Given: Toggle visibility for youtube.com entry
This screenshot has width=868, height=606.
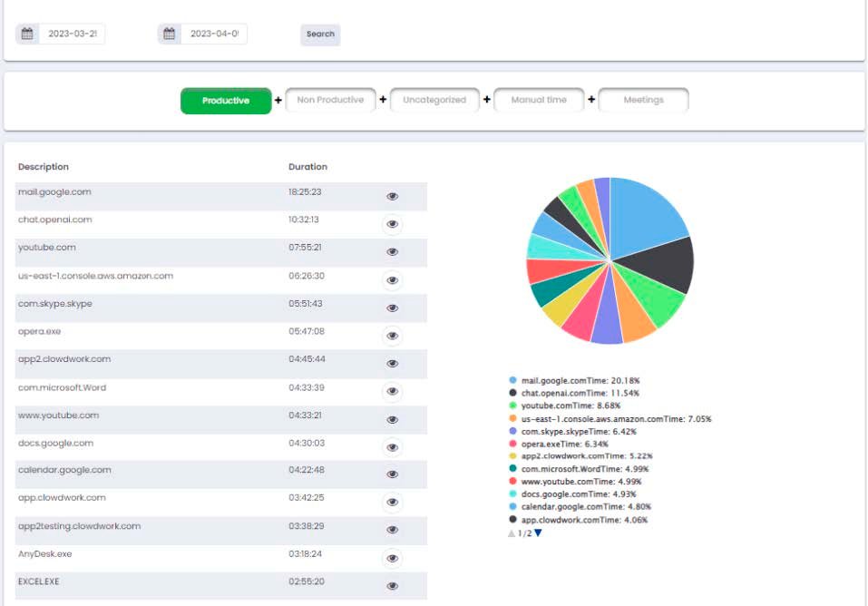Looking at the screenshot, I should tap(391, 252).
